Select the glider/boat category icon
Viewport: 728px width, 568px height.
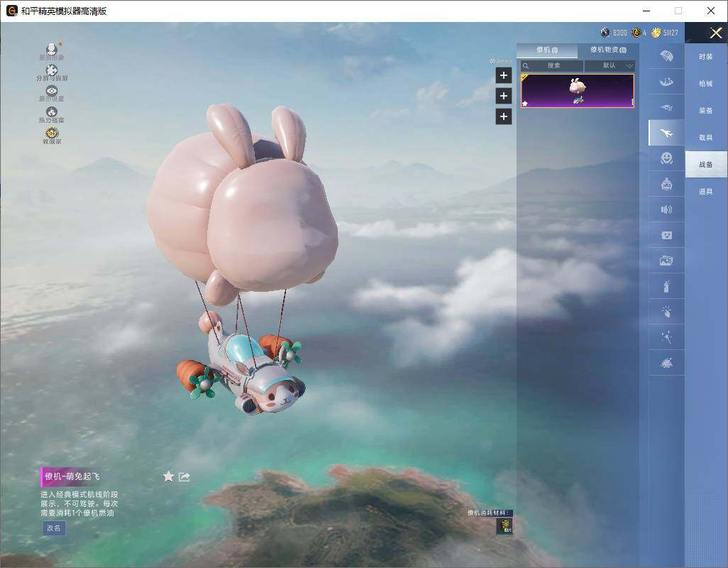(x=666, y=82)
